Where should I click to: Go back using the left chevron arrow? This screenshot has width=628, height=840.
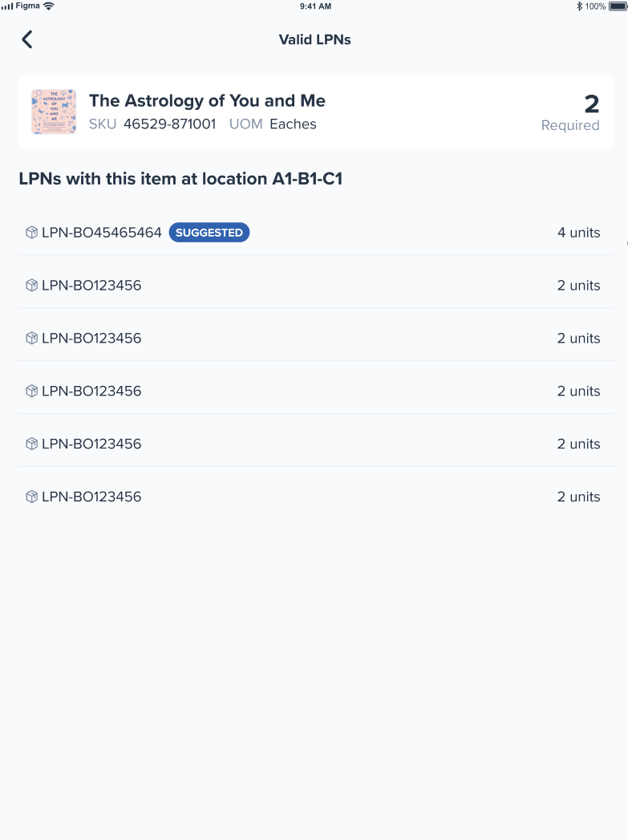27,39
